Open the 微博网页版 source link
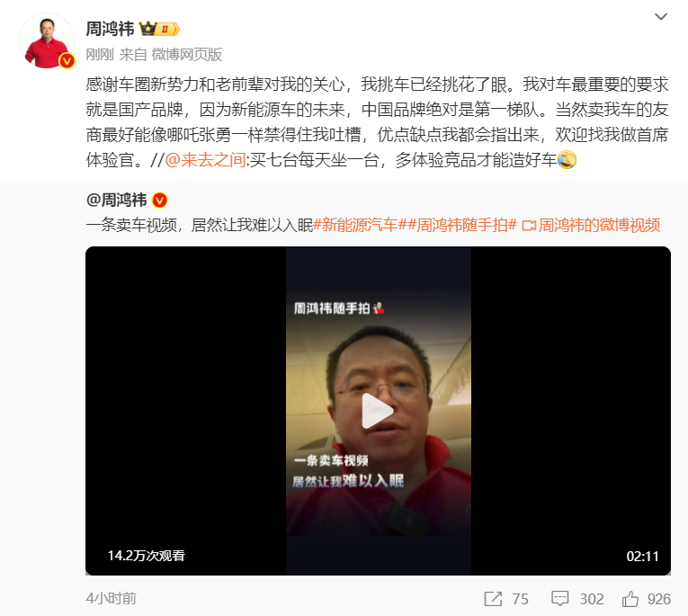Viewport: 688px width, 616px height. coord(187,54)
